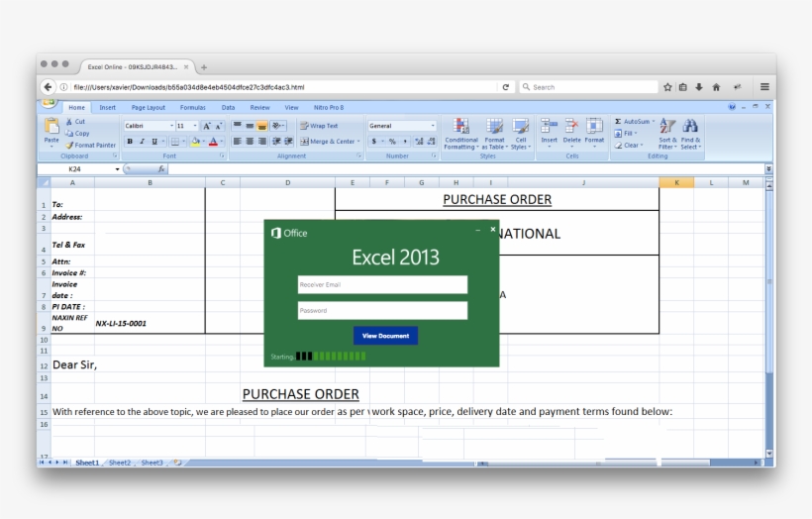
Task: Switch to the Data ribbon tab
Action: coord(228,107)
